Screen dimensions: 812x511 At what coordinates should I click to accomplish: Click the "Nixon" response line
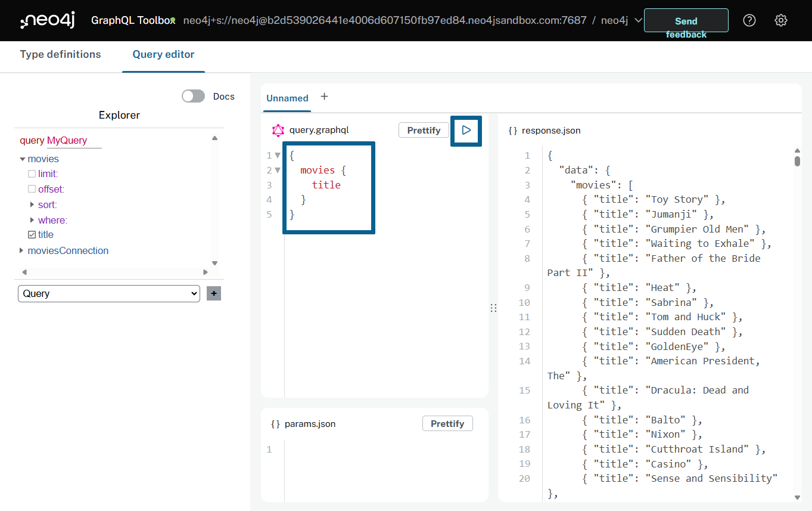coord(642,434)
